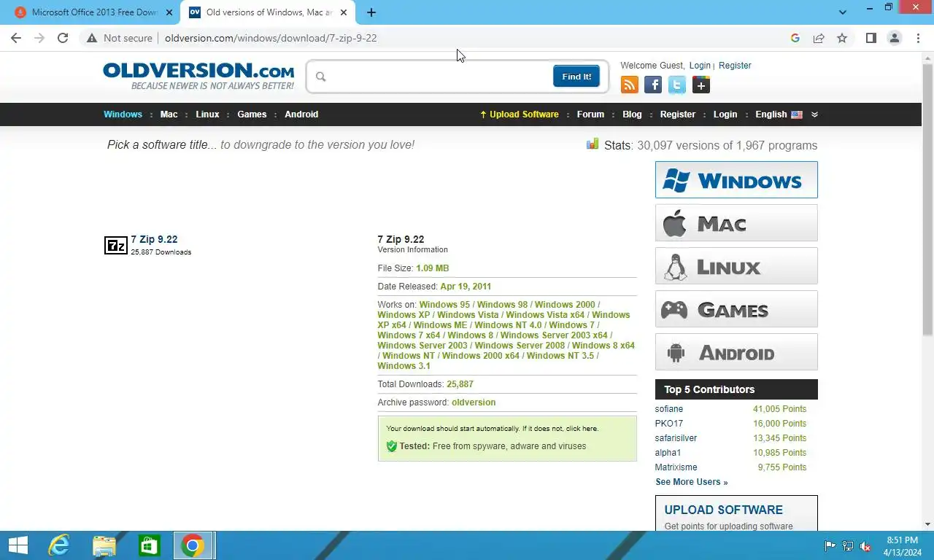Open the Forum menu item
This screenshot has height=560, width=934.
tap(590, 114)
